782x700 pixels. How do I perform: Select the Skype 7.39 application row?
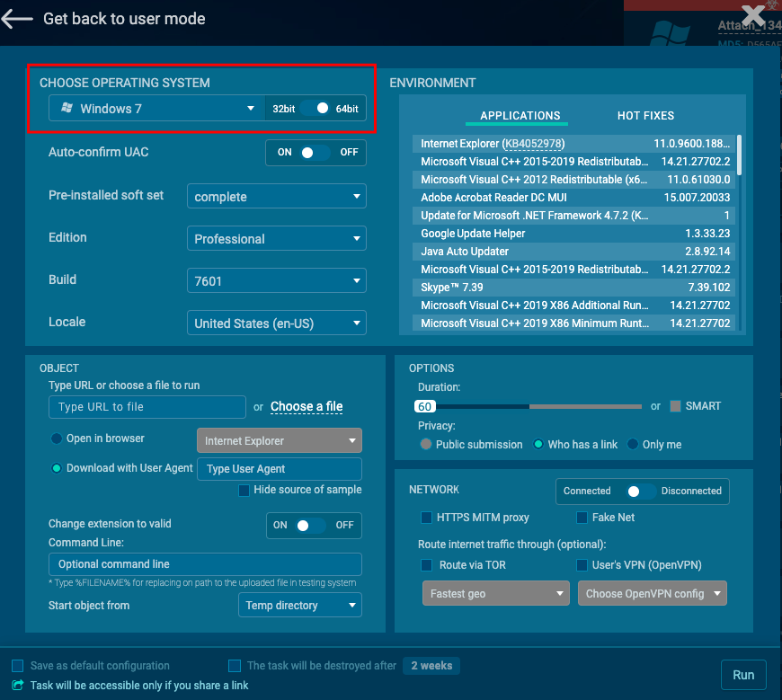(x=573, y=288)
